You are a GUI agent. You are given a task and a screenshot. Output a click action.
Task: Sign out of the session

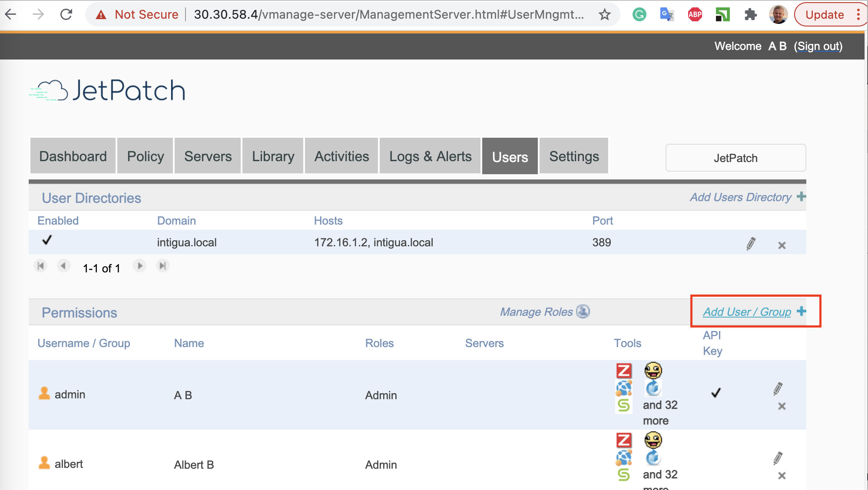click(818, 46)
